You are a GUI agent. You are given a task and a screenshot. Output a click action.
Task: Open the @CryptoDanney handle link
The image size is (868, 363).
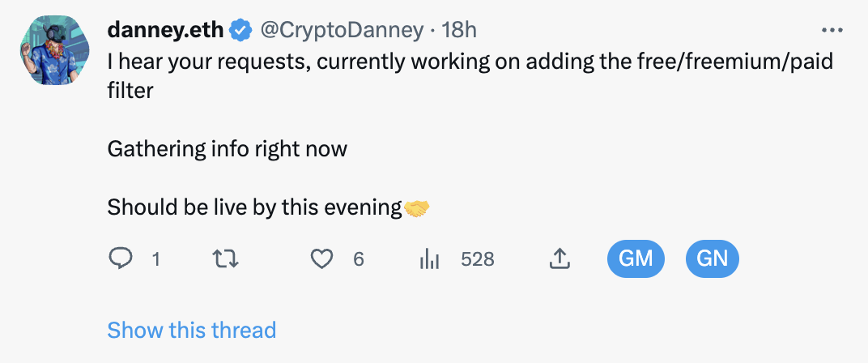tap(342, 30)
